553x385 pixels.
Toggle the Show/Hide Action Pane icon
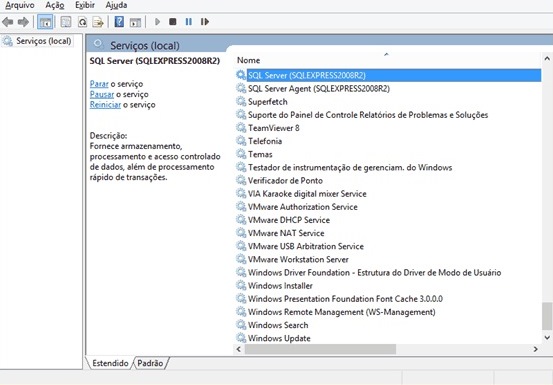(135, 22)
